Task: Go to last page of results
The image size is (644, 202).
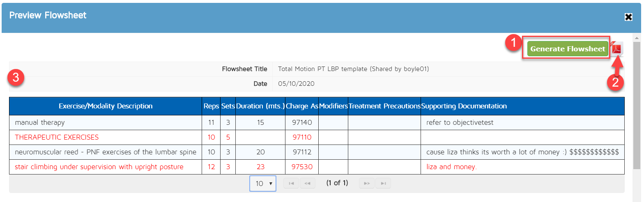Action: 383,184
